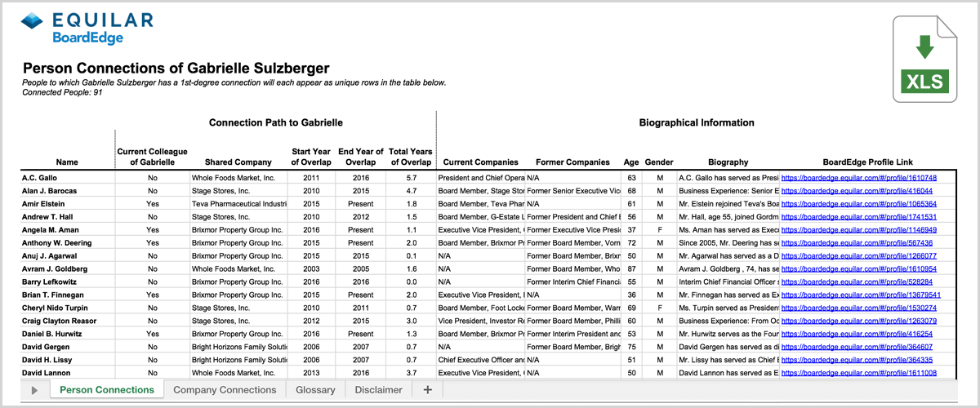The width and height of the screenshot is (980, 408).
Task: Select the Biography column header
Action: [x=728, y=162]
